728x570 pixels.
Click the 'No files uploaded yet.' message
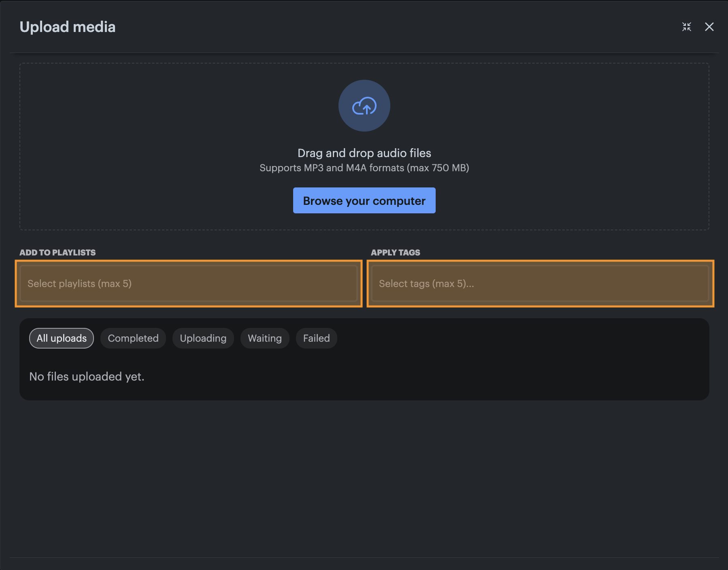[87, 376]
